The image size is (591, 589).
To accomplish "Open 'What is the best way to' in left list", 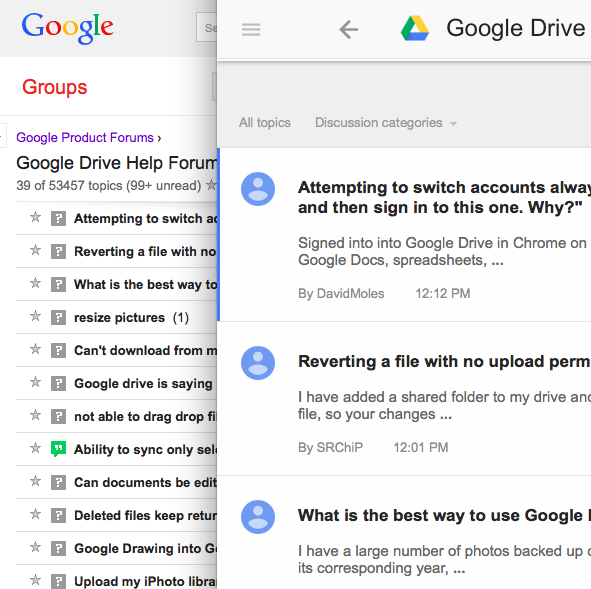I will (145, 285).
